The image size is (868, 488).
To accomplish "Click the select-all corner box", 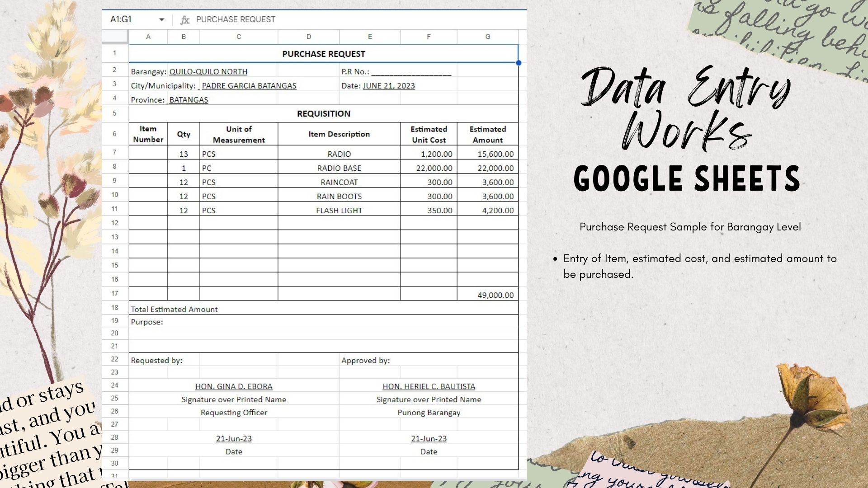I will (x=115, y=37).
